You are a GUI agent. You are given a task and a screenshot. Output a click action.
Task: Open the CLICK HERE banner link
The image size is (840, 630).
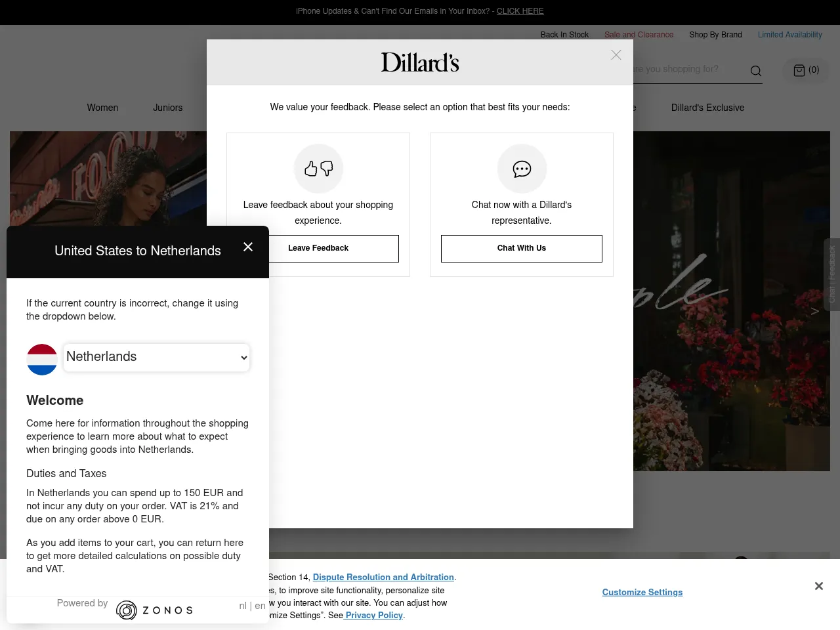(x=520, y=11)
